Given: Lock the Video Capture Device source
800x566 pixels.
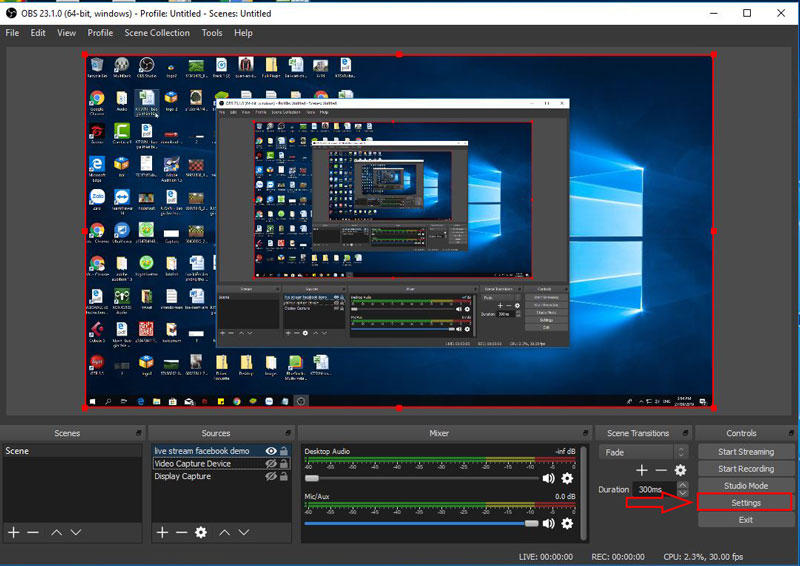Looking at the screenshot, I should point(284,463).
